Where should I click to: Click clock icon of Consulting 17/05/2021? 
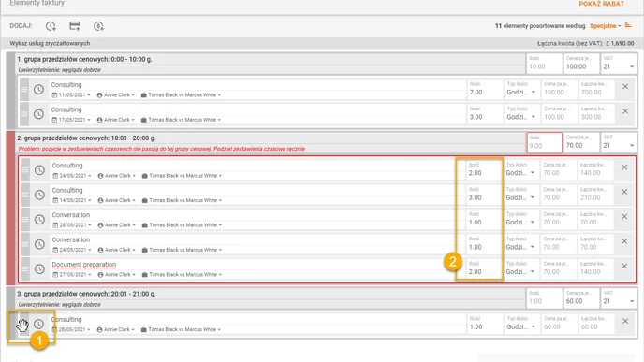pos(38,114)
